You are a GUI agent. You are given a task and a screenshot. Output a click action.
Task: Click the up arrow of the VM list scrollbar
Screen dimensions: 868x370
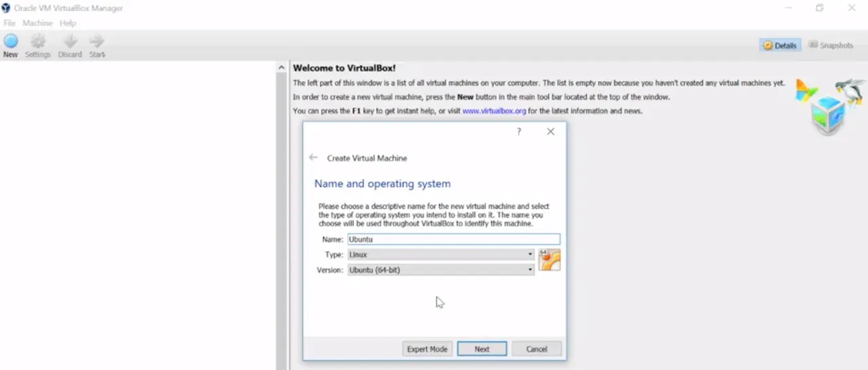coord(282,68)
